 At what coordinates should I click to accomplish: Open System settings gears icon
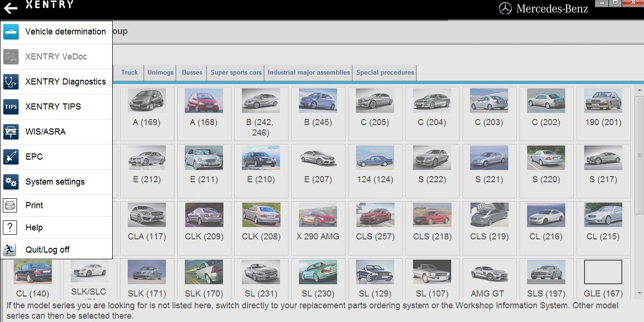(11, 182)
